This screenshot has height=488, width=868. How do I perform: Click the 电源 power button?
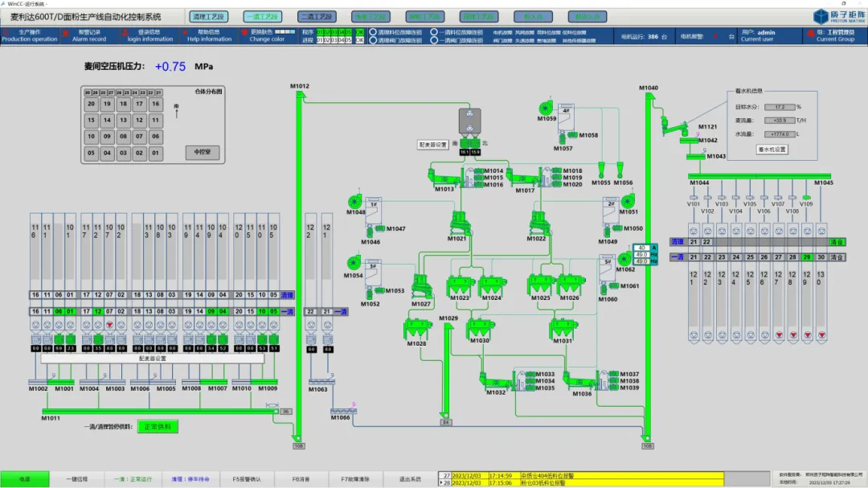[x=25, y=479]
